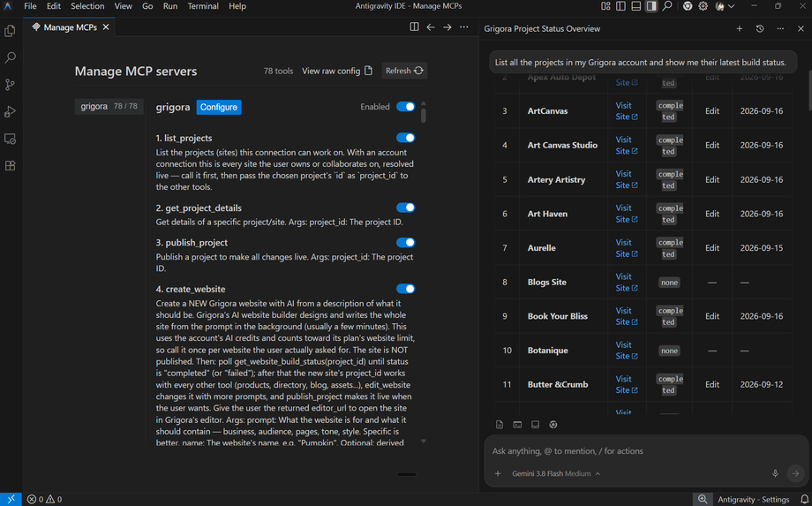This screenshot has width=812, height=506.
Task: Open the File menu
Action: click(30, 6)
